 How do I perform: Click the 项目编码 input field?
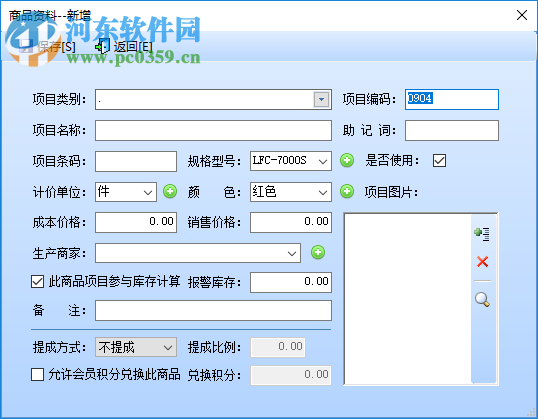pos(452,100)
